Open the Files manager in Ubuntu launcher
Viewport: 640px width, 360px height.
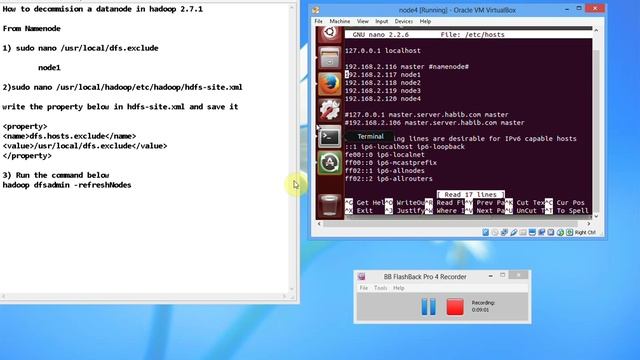tap(330, 58)
